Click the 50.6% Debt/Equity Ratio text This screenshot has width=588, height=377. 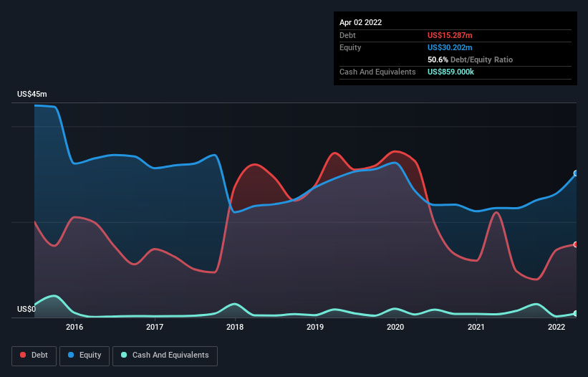(x=471, y=59)
